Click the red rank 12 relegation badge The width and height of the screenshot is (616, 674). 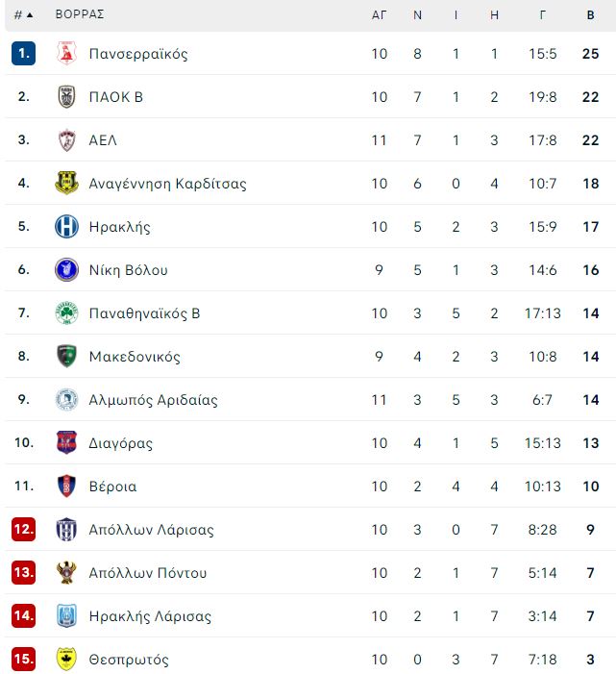tap(24, 529)
